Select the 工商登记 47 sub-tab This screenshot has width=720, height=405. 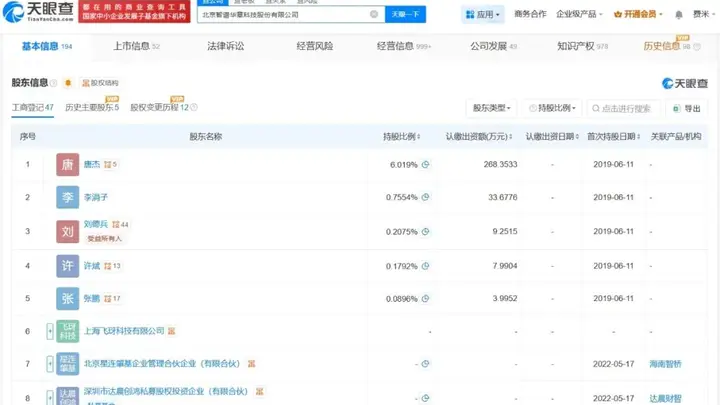[33, 107]
